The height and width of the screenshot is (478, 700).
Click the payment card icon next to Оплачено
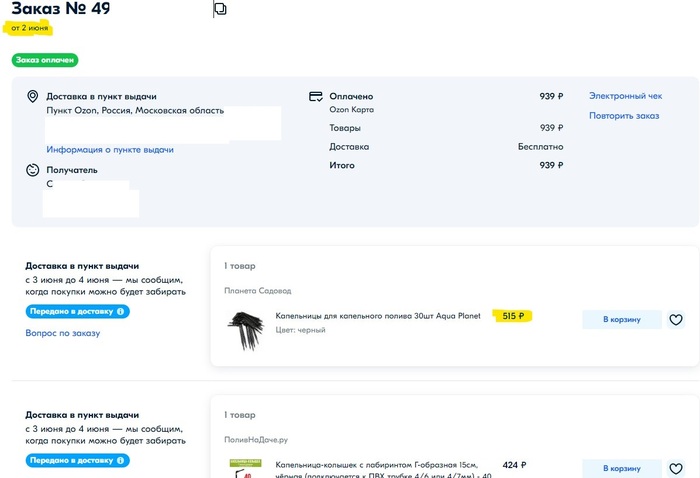(316, 97)
